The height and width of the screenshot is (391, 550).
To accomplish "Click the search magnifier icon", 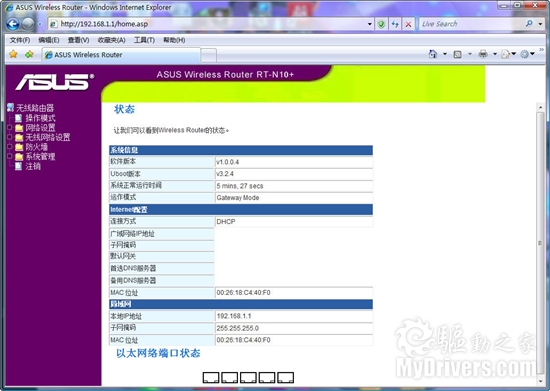I will [529, 23].
